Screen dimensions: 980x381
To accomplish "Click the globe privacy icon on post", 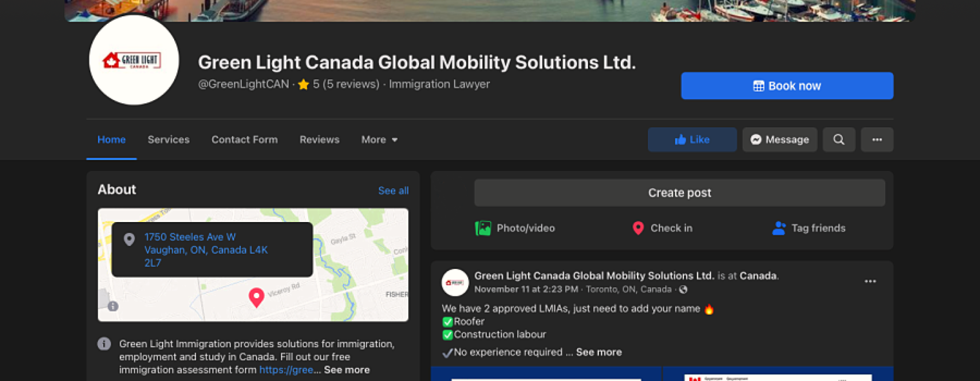I will [x=683, y=290].
